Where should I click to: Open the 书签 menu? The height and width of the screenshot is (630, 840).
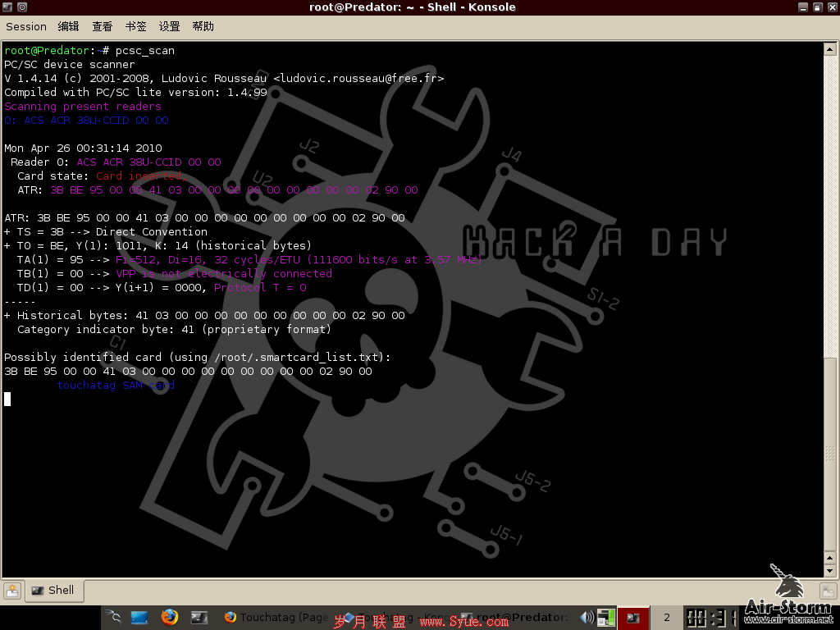135,26
